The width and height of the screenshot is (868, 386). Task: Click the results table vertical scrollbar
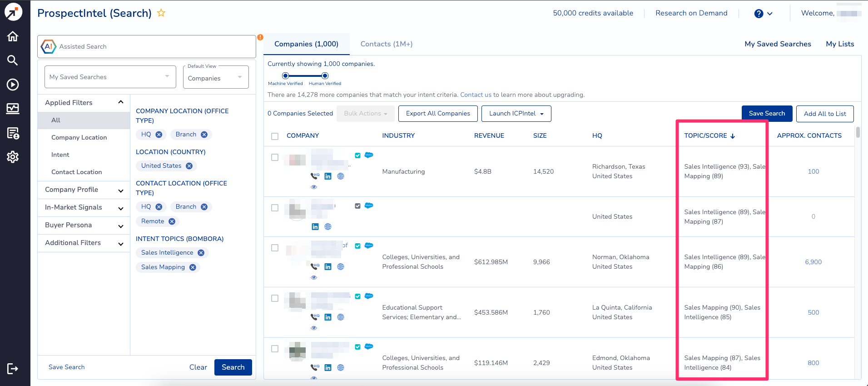(x=858, y=132)
